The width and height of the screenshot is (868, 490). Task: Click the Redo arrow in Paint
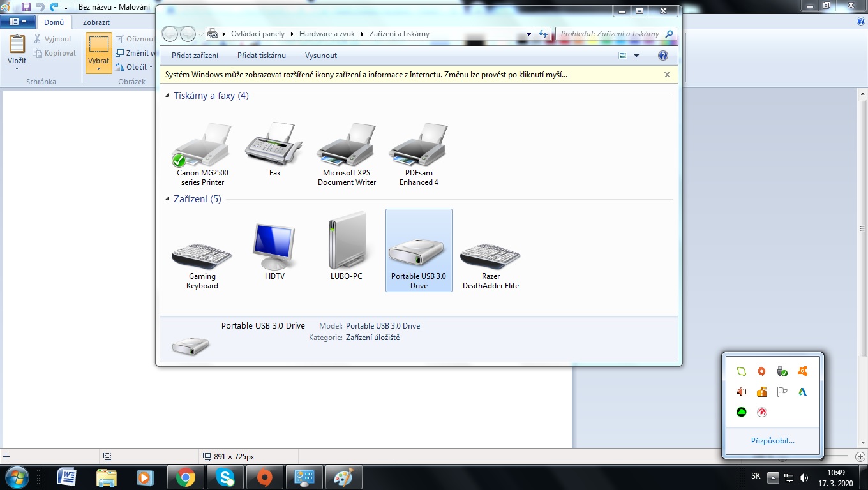click(x=54, y=7)
